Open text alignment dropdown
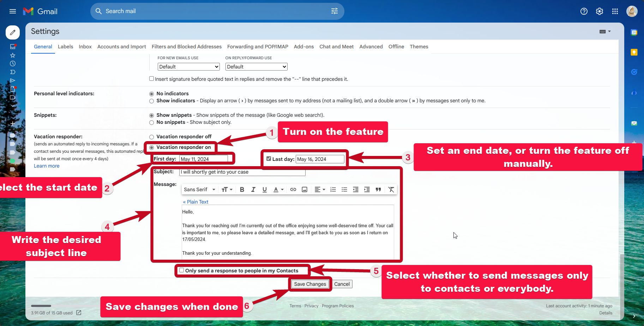Image resolution: width=644 pixels, height=326 pixels. pyautogui.click(x=320, y=189)
